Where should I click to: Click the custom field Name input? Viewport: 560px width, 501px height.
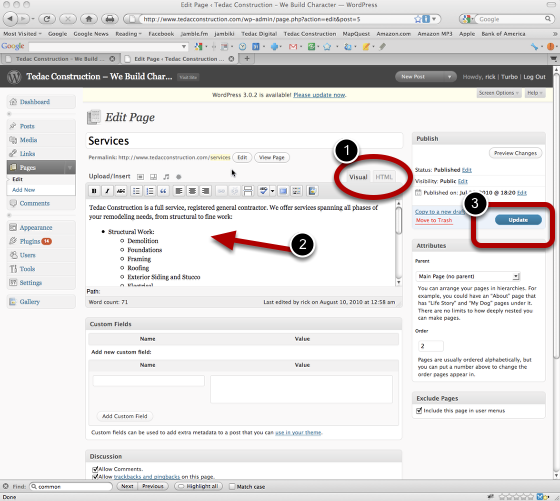[x=149, y=380]
